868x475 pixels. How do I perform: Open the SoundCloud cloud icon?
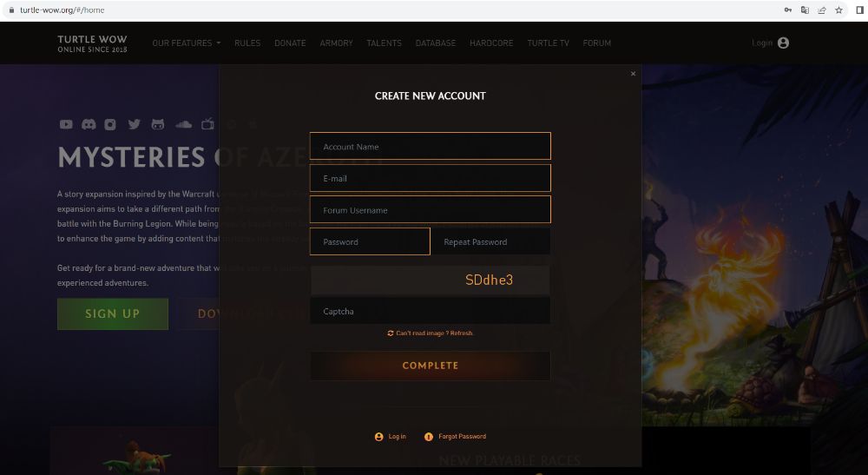183,124
